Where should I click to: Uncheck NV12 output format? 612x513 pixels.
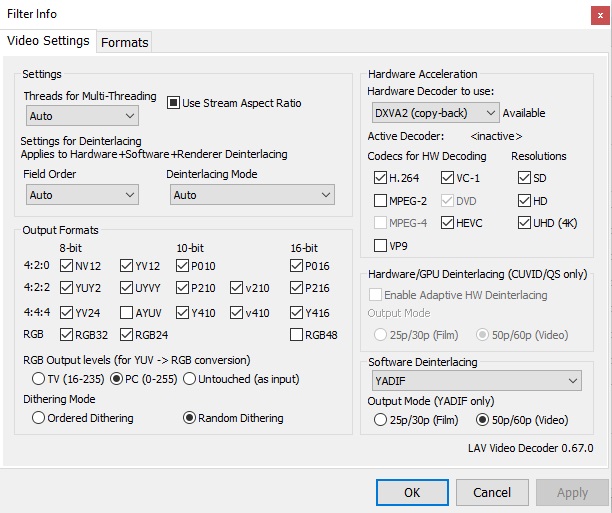[x=67, y=266]
